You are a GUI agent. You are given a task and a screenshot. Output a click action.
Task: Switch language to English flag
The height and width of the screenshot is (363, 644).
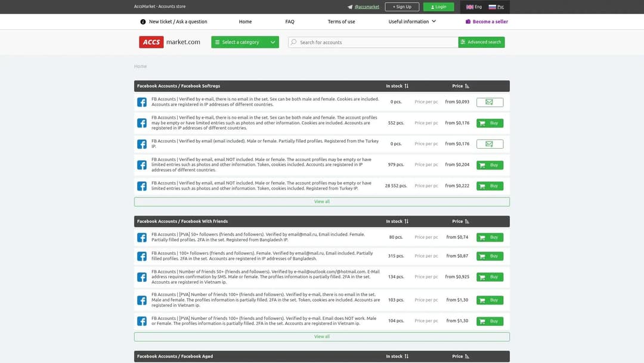point(474,7)
